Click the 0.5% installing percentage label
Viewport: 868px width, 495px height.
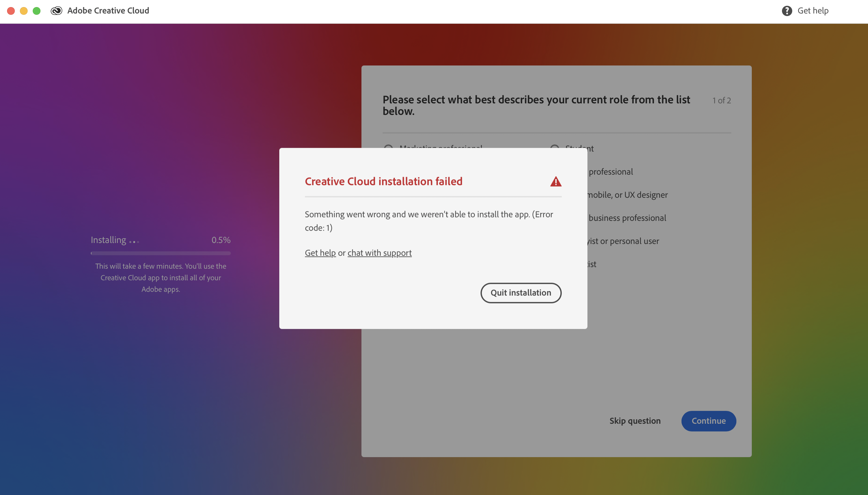[x=221, y=240]
